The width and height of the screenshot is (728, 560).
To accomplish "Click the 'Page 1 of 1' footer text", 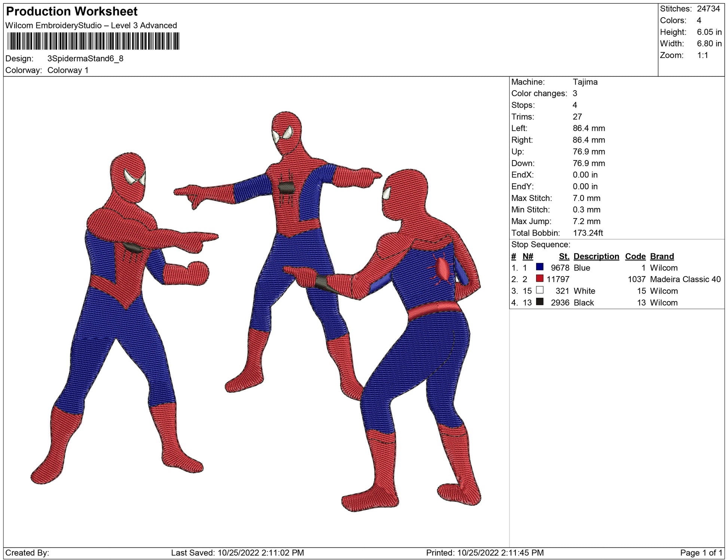I will pos(701,553).
